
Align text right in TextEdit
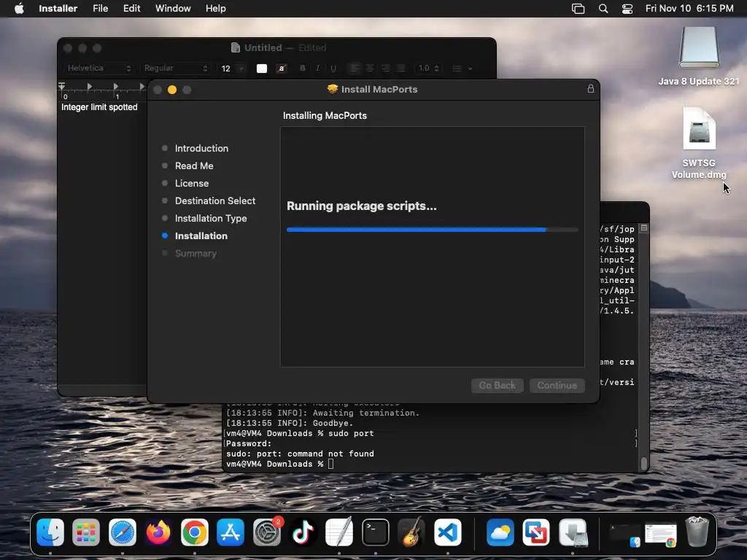tap(385, 68)
